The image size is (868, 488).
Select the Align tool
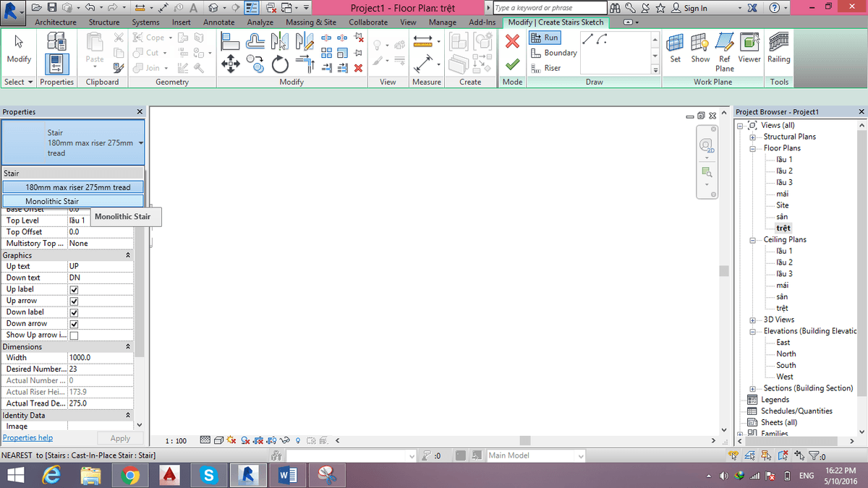click(230, 42)
